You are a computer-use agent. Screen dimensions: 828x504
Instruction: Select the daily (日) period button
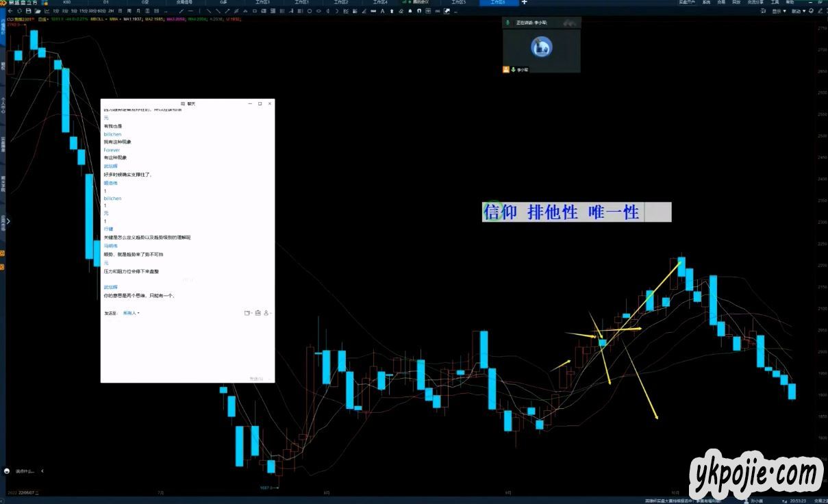tap(120, 11)
